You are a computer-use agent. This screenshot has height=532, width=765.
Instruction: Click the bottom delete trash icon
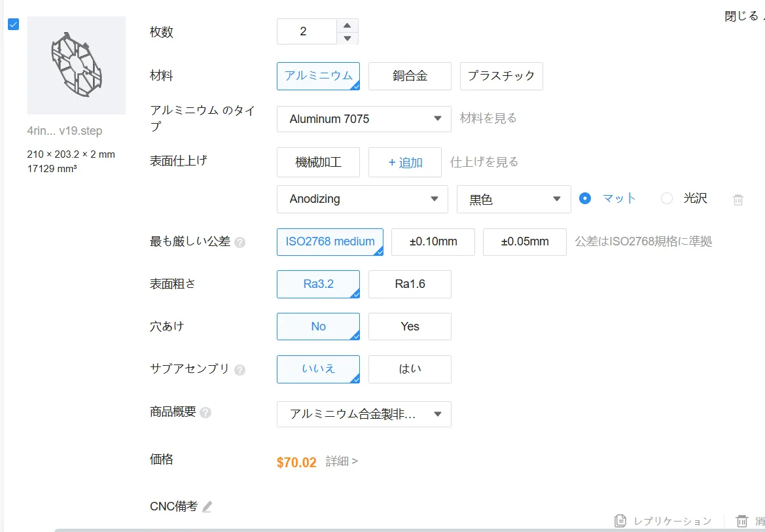click(x=741, y=521)
